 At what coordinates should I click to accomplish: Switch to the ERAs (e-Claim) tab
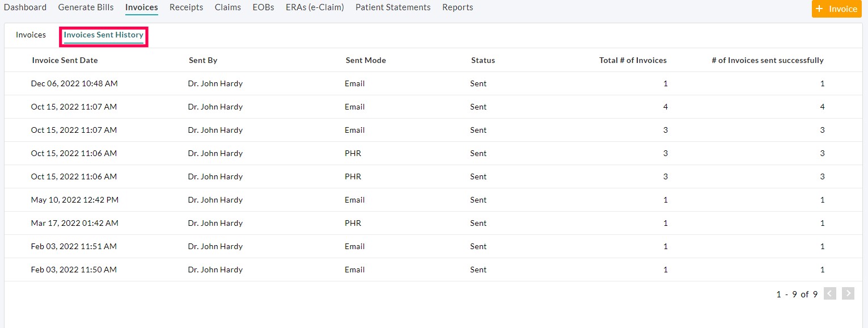(x=315, y=7)
